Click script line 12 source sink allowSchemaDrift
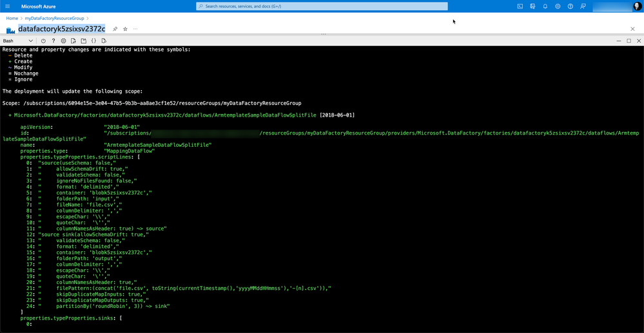The image size is (644, 333). [88, 234]
